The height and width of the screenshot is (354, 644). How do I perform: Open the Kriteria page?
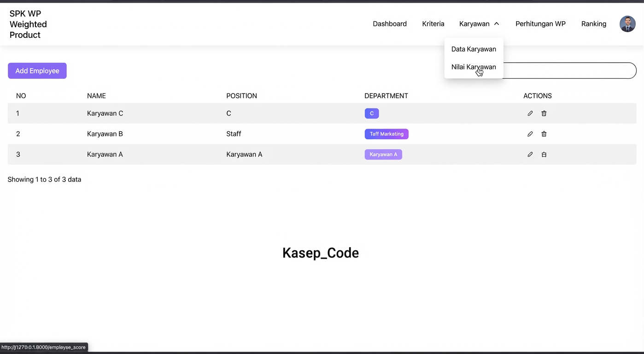click(433, 24)
